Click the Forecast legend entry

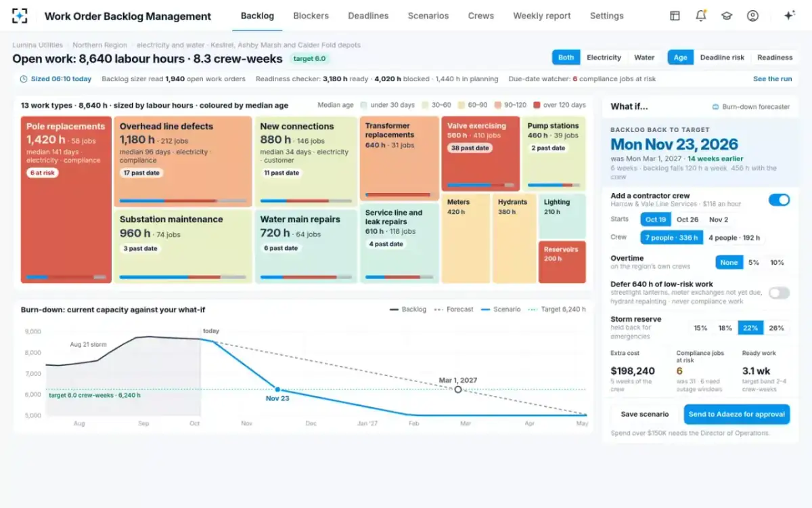coord(453,310)
